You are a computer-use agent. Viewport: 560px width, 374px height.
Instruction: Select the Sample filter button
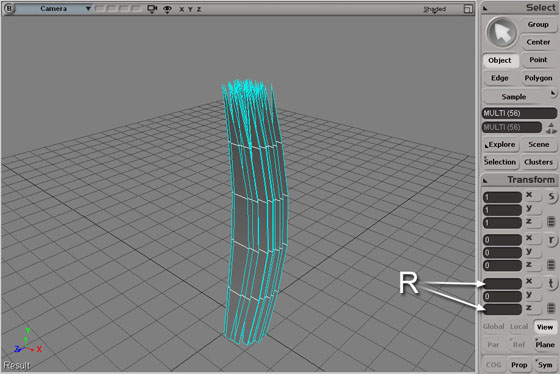click(x=514, y=97)
